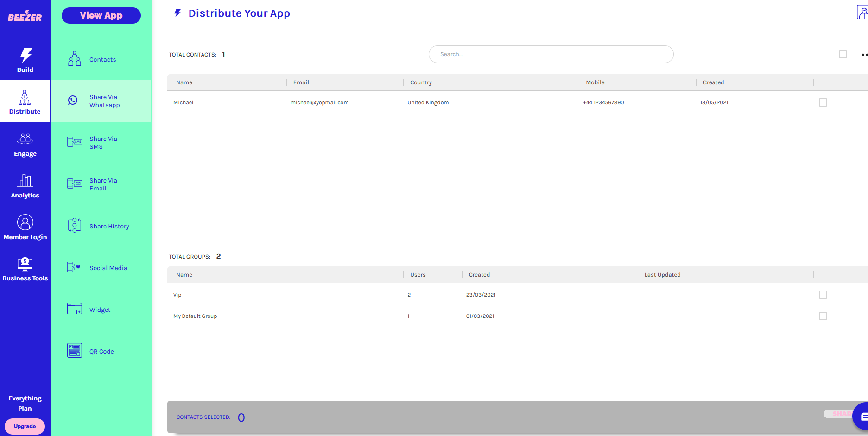Open Share Via Email menu item
Screen dimensions: 868x436
click(101, 184)
